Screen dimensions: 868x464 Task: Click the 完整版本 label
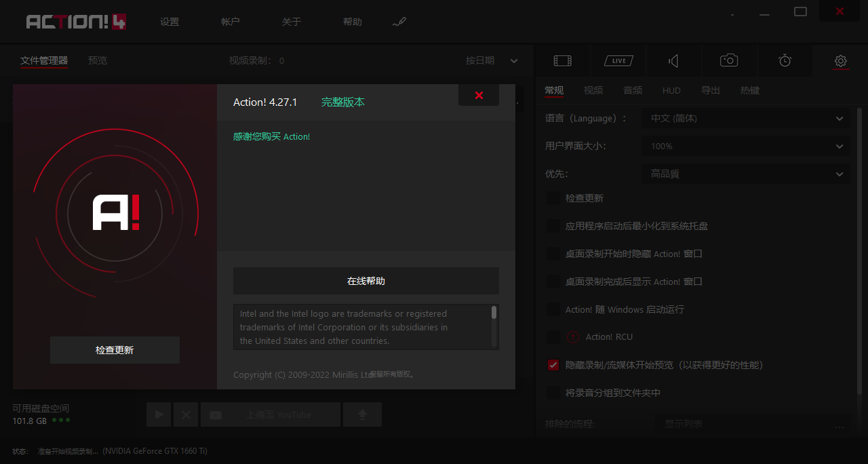(343, 102)
